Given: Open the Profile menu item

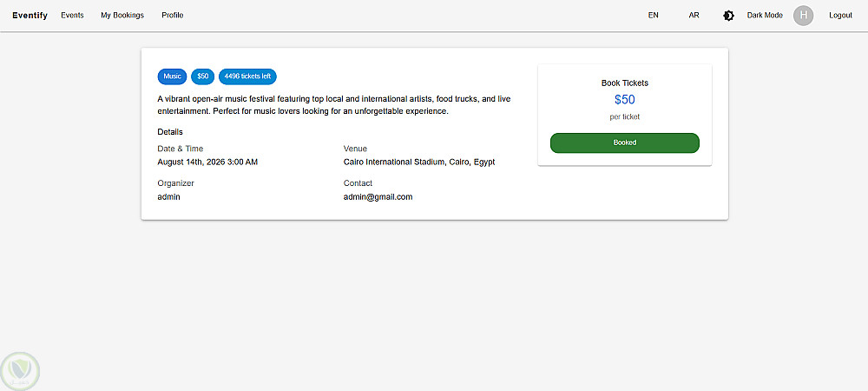Looking at the screenshot, I should [x=173, y=15].
